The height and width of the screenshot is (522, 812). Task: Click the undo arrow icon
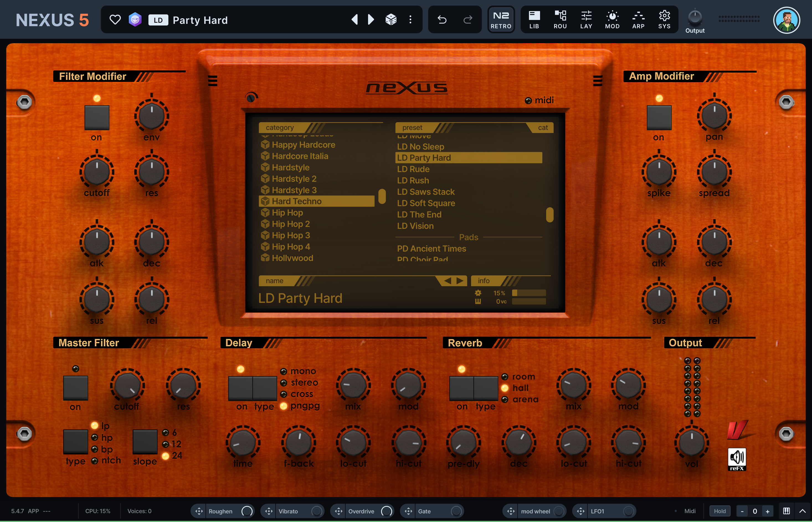pos(442,20)
